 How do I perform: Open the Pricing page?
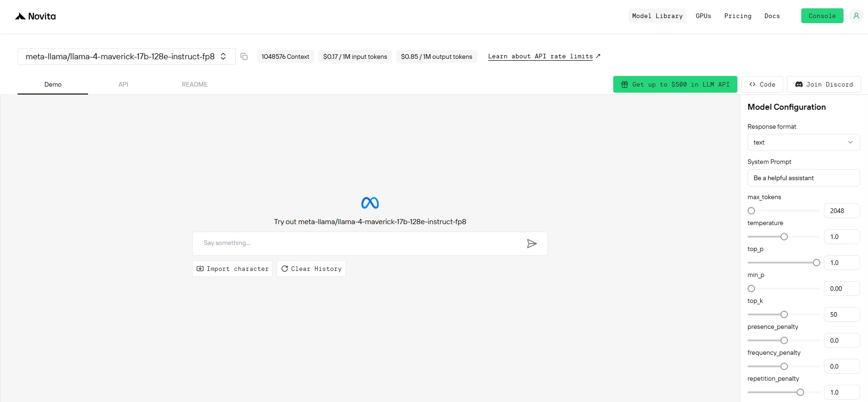tap(738, 16)
